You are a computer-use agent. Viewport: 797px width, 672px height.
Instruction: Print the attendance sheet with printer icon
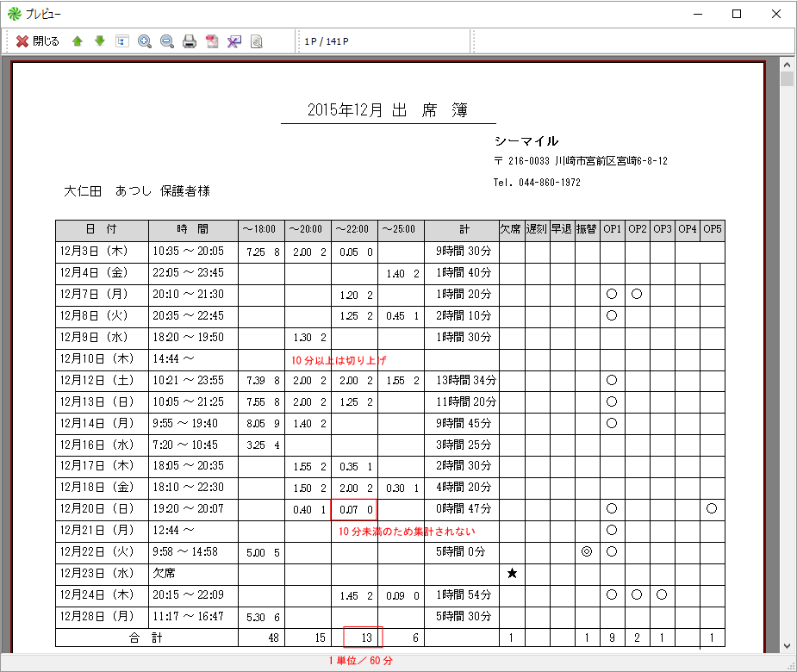(190, 41)
